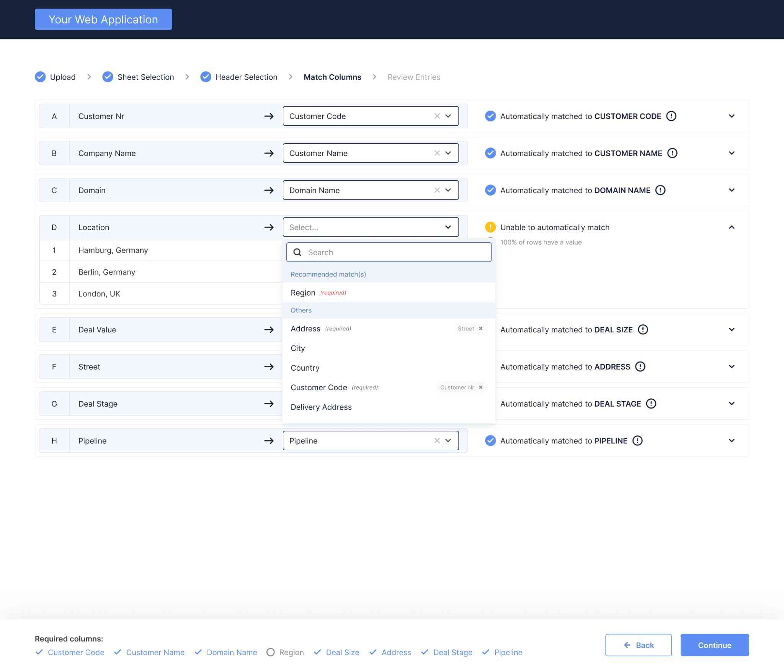Click the unchecked Region required column indicator
The image size is (784, 672).
[270, 652]
